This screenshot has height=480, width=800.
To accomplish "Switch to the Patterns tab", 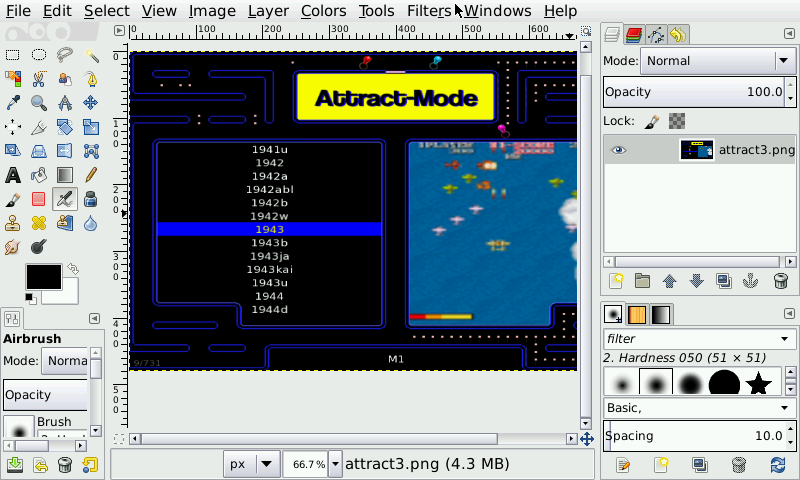I will click(x=636, y=314).
